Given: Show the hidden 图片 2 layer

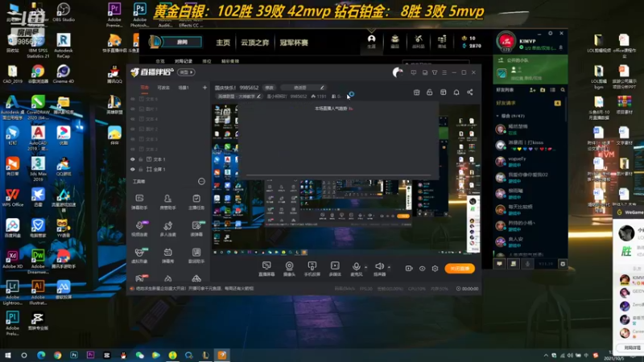Looking at the screenshot, I should pos(133,130).
